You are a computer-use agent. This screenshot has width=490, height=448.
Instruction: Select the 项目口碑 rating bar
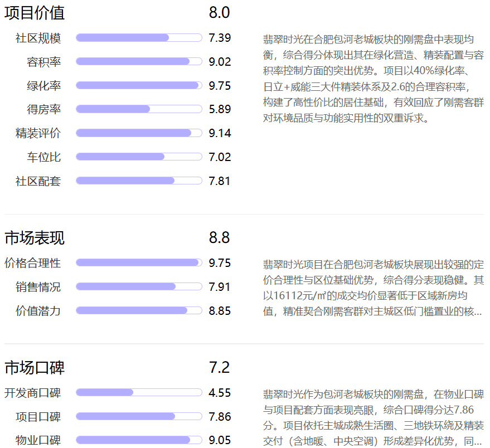139,416
